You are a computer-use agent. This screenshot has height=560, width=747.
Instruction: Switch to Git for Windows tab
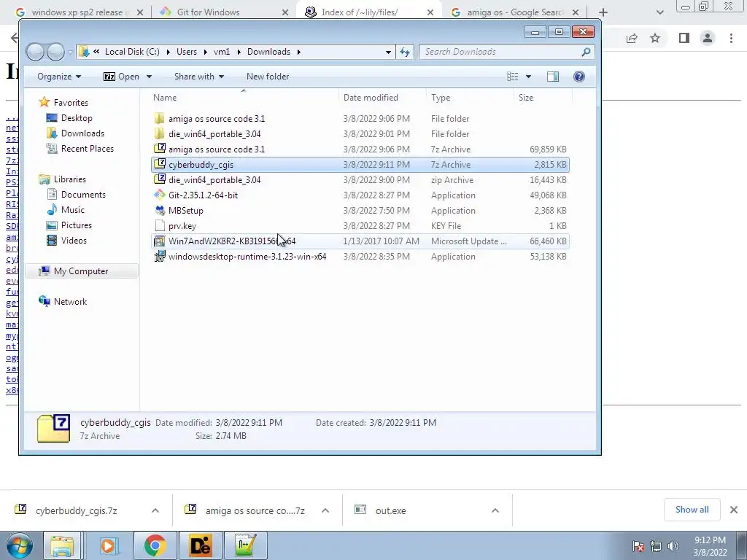point(224,12)
